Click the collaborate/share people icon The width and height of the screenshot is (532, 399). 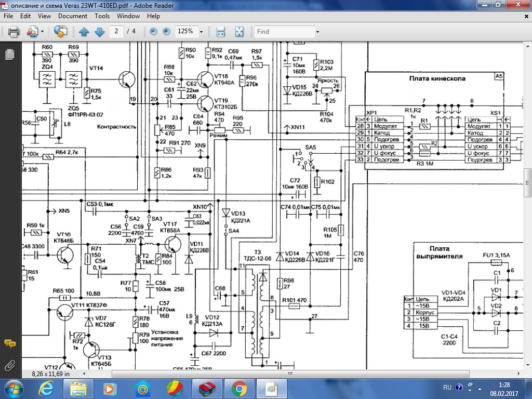[32, 32]
